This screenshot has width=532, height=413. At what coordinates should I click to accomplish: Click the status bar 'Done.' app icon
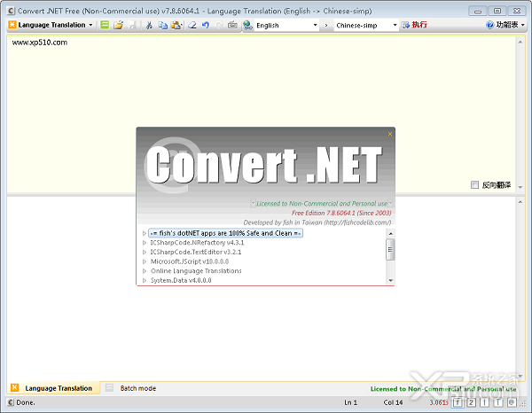click(x=11, y=402)
